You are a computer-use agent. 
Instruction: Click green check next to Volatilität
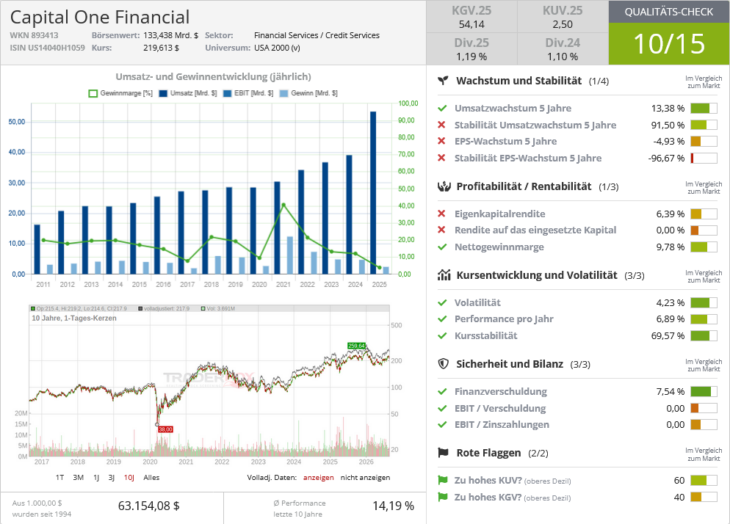pyautogui.click(x=442, y=302)
